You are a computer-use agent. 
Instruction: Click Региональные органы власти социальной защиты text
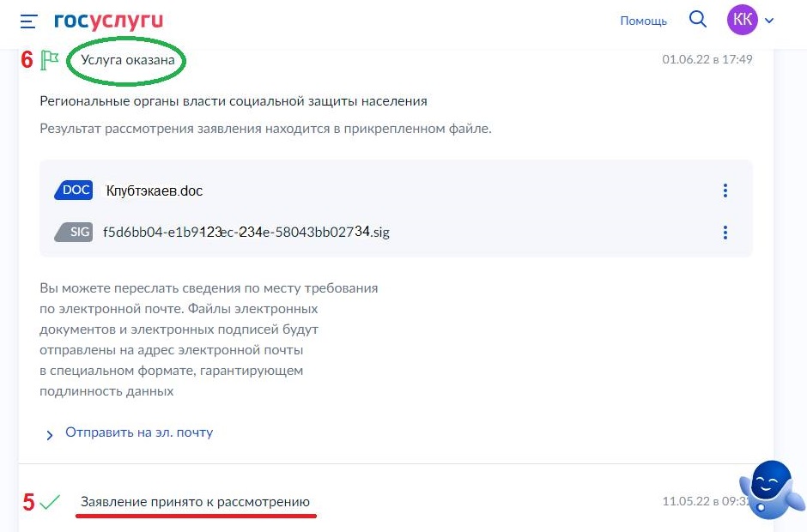[x=233, y=101]
